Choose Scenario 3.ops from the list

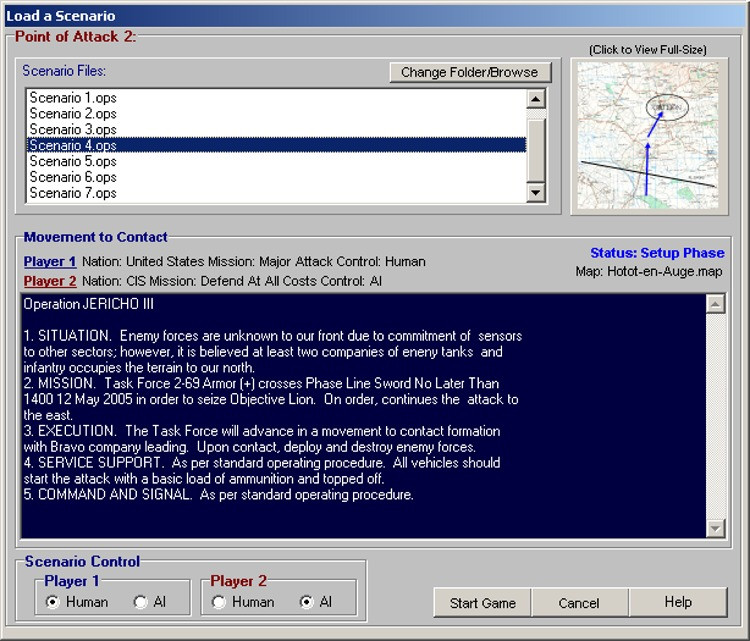click(73, 129)
